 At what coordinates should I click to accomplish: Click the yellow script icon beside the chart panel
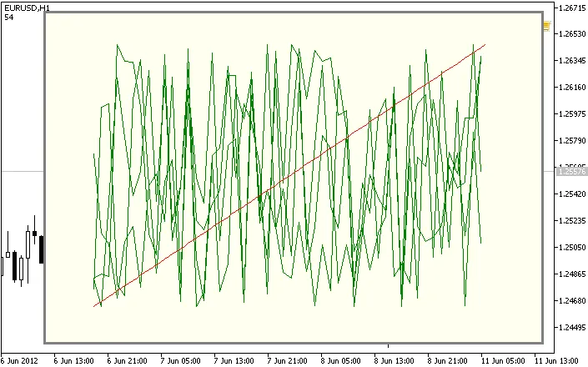point(546,26)
